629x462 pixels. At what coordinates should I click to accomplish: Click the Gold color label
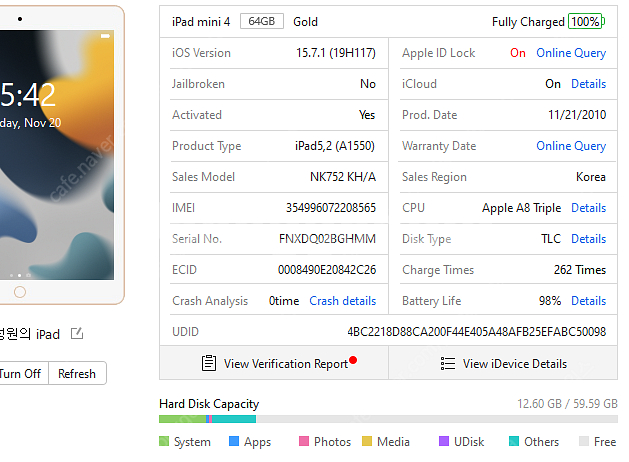click(x=305, y=22)
